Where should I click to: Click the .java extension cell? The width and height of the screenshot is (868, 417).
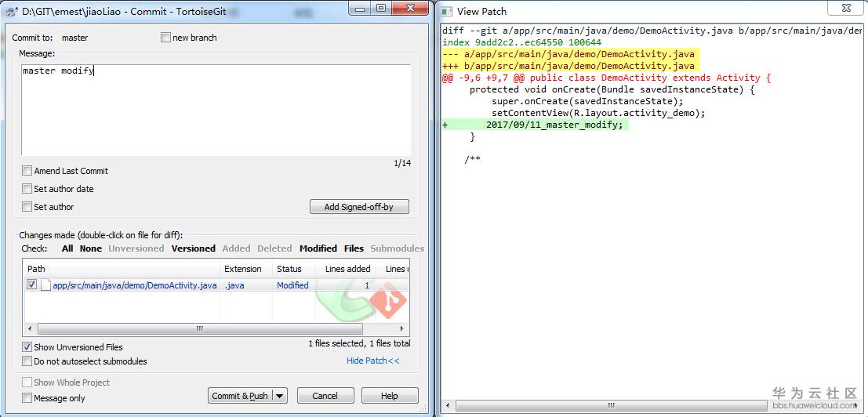click(234, 285)
